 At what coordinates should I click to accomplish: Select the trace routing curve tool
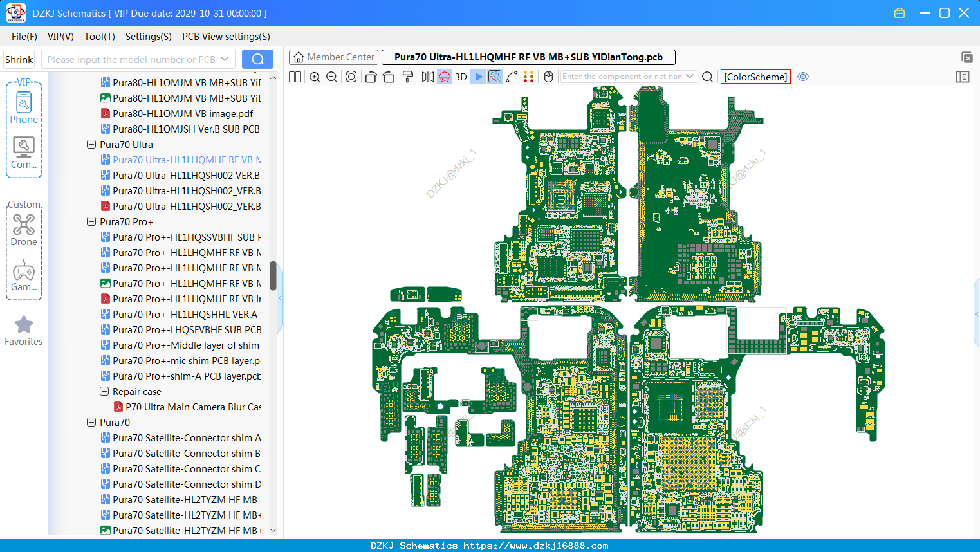[512, 77]
